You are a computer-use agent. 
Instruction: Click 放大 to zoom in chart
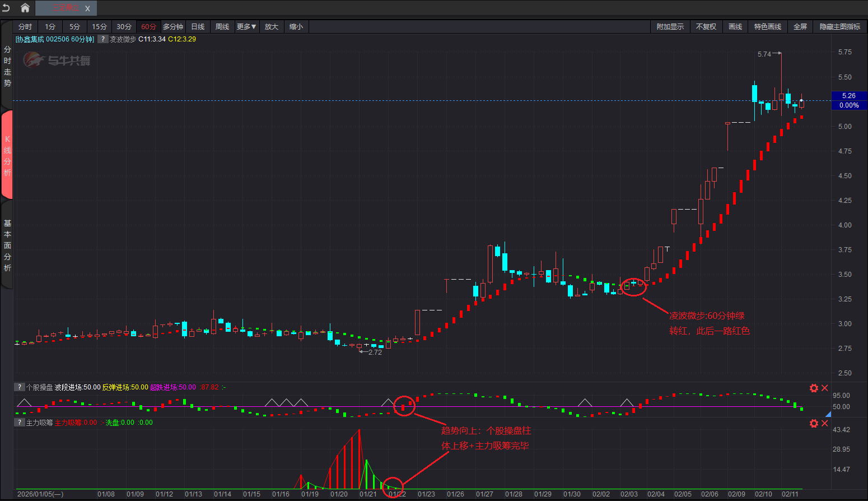(x=272, y=27)
